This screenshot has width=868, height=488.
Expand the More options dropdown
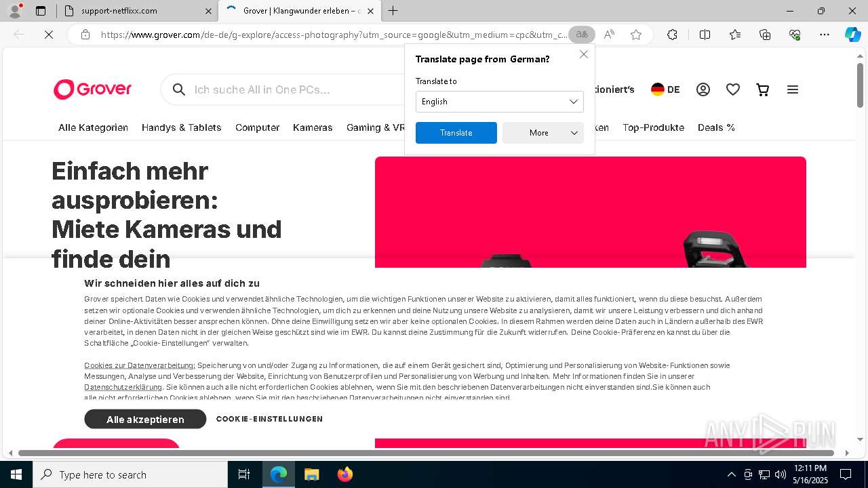(543, 133)
